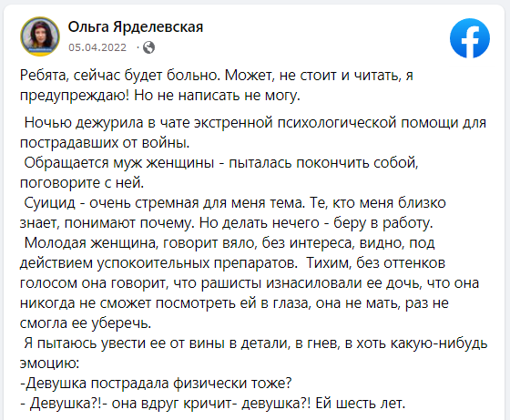Click the text "пострадавших от войны."
The image size is (510, 420).
click(x=105, y=143)
